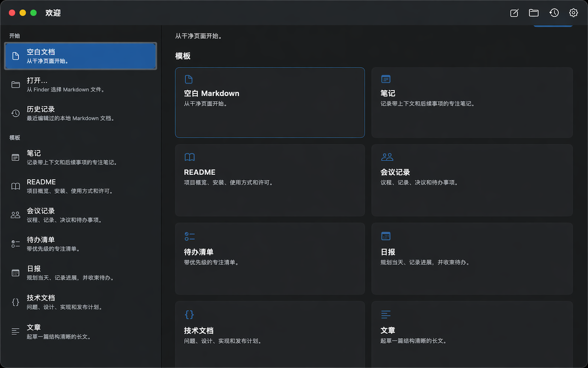Click the book icon beside sidebar README
Viewport: 588px width, 368px height.
(16, 186)
